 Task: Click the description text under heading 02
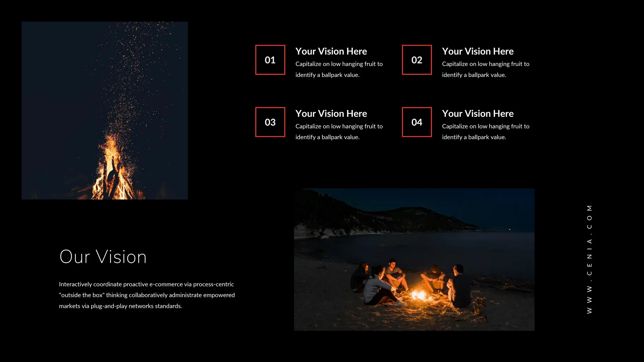tap(486, 69)
